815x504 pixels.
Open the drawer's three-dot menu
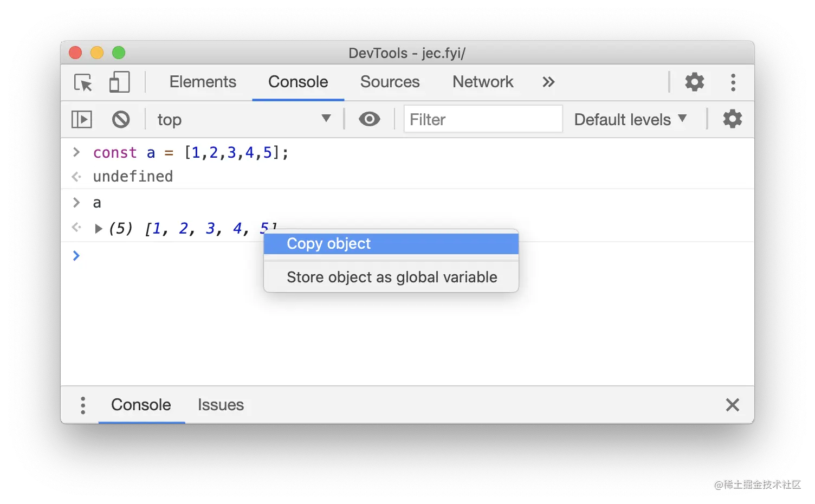click(x=83, y=405)
